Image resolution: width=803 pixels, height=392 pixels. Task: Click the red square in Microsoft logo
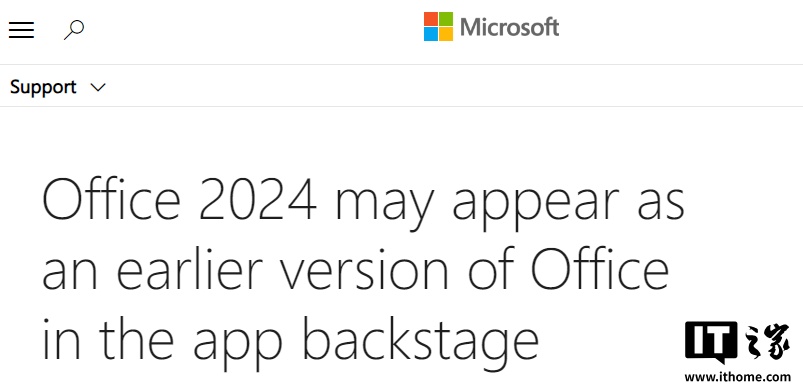click(x=431, y=19)
